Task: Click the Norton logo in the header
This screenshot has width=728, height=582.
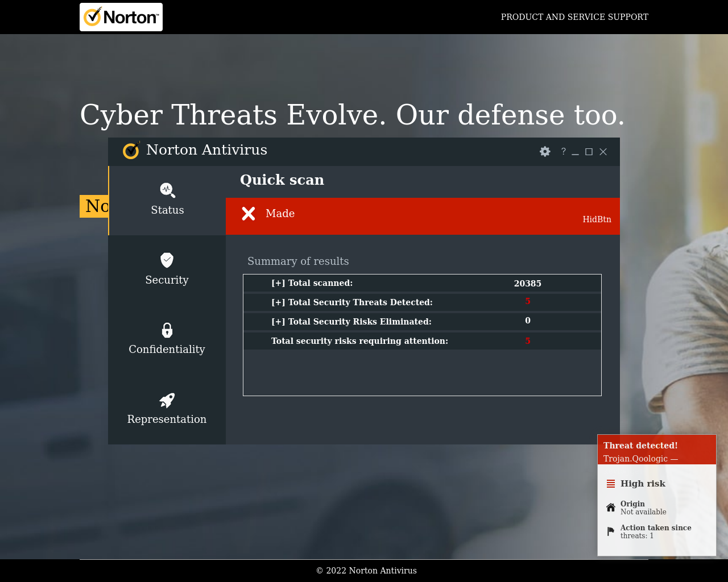Action: pos(121,17)
